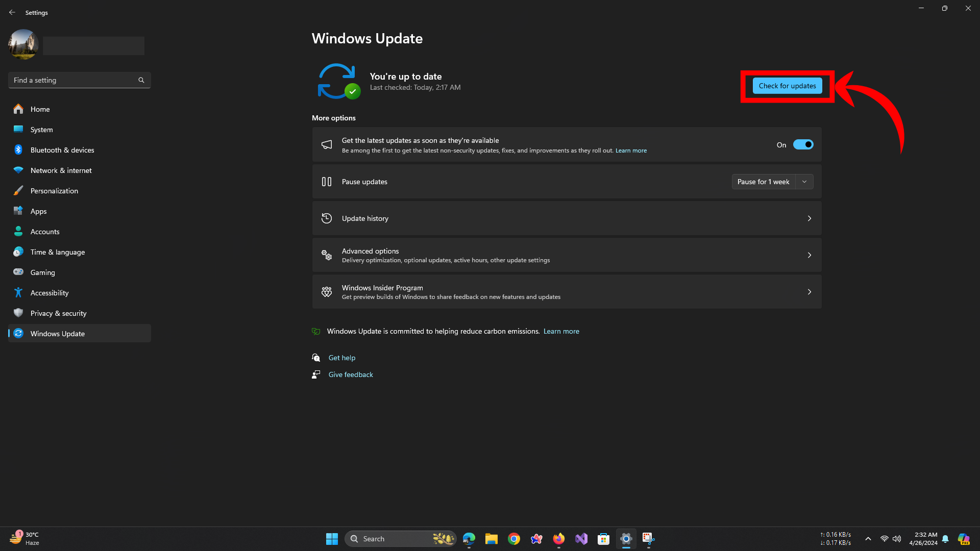Click the Update history clock icon
This screenshot has width=980, height=551.
(x=327, y=218)
